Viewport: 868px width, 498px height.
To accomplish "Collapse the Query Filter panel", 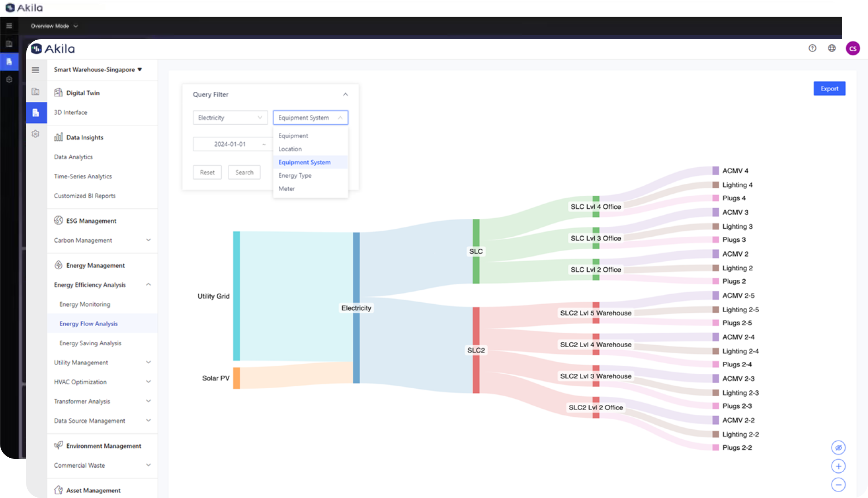I will tap(345, 94).
